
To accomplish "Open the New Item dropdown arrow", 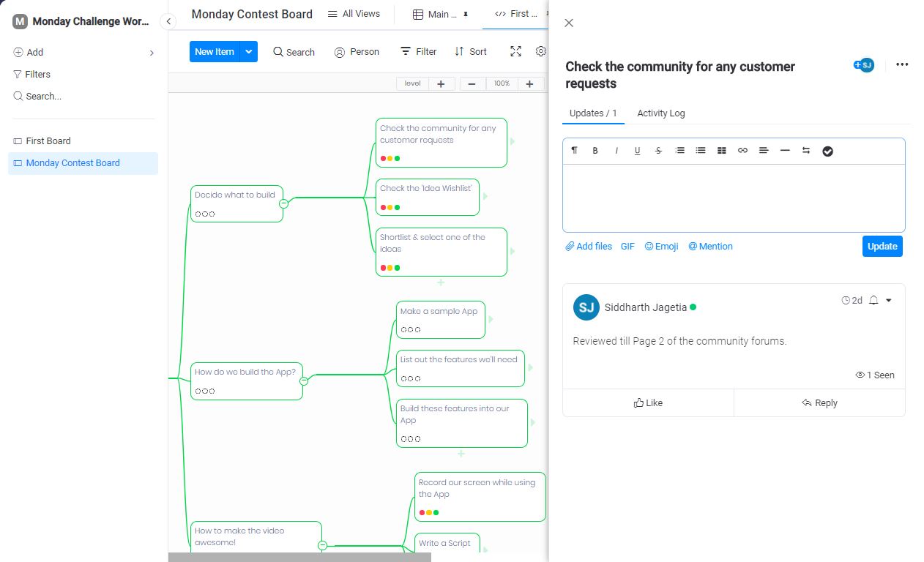I will pyautogui.click(x=249, y=51).
